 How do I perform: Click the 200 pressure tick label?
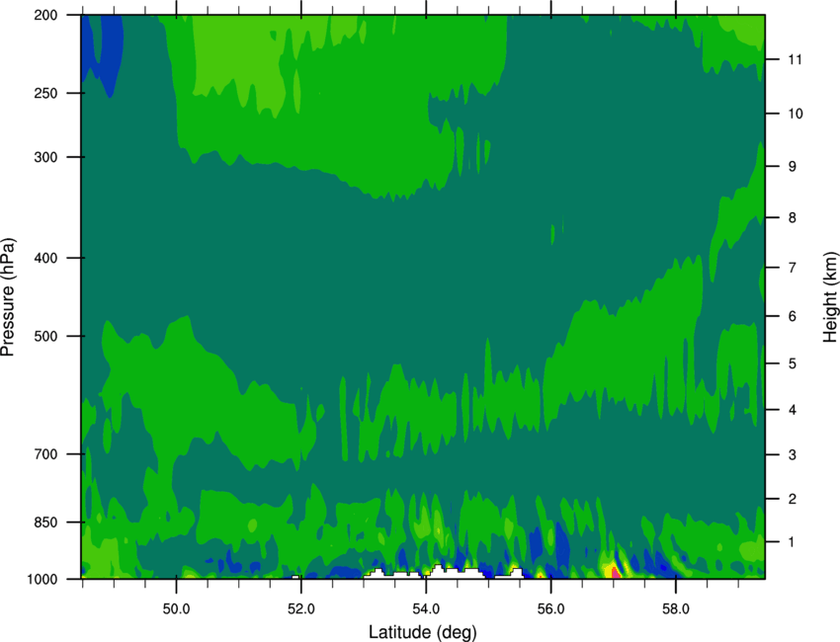coord(45,15)
